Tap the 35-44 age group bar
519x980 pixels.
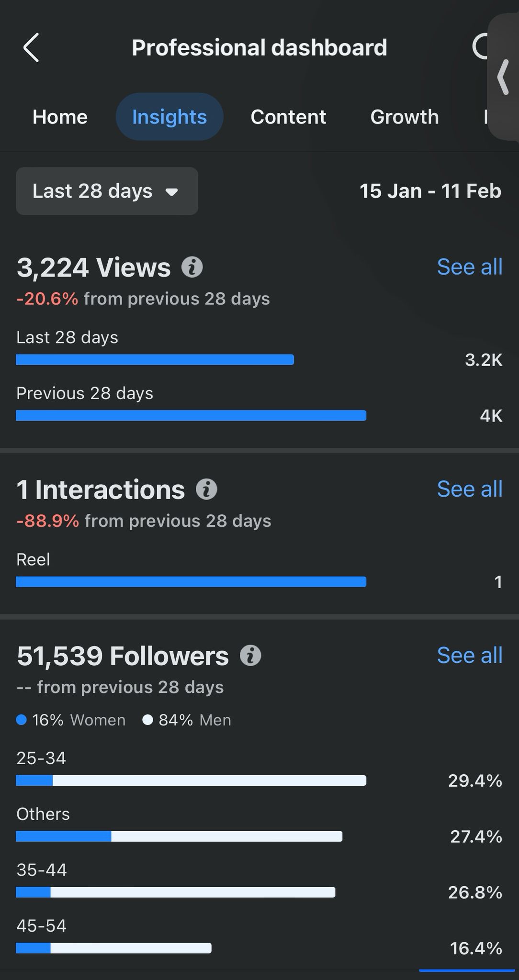175,892
